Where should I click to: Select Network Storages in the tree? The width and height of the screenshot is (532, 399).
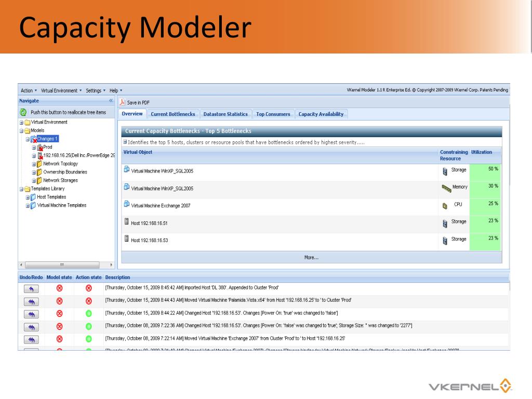tap(60, 180)
